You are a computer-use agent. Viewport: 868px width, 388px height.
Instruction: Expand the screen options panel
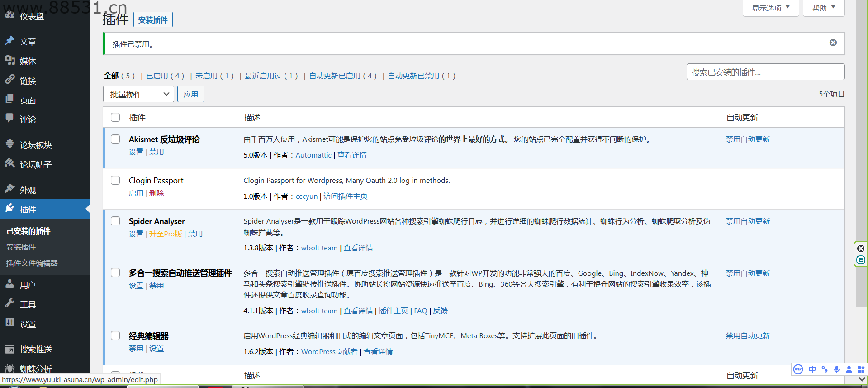tap(770, 8)
